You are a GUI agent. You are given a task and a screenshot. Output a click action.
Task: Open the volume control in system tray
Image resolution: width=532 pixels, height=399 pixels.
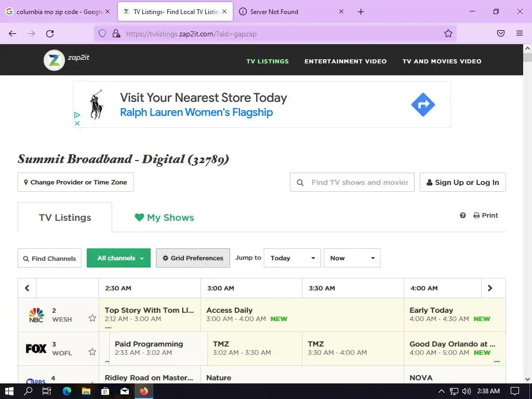467,391
